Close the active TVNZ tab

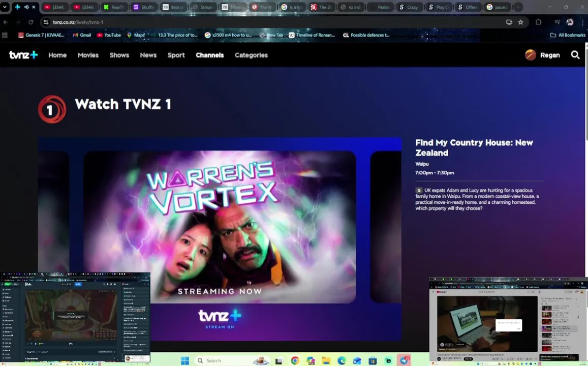[34, 7]
